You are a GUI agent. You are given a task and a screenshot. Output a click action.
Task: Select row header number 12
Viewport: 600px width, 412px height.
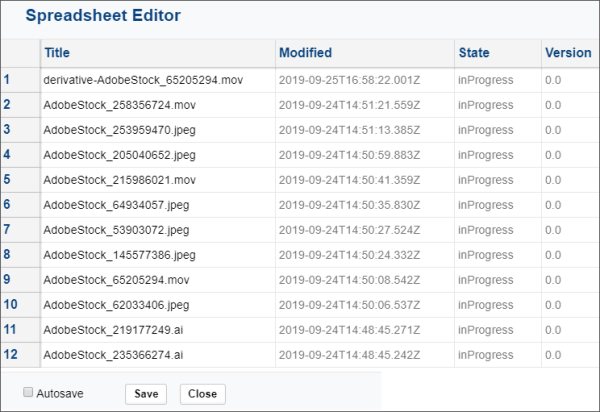coord(20,355)
